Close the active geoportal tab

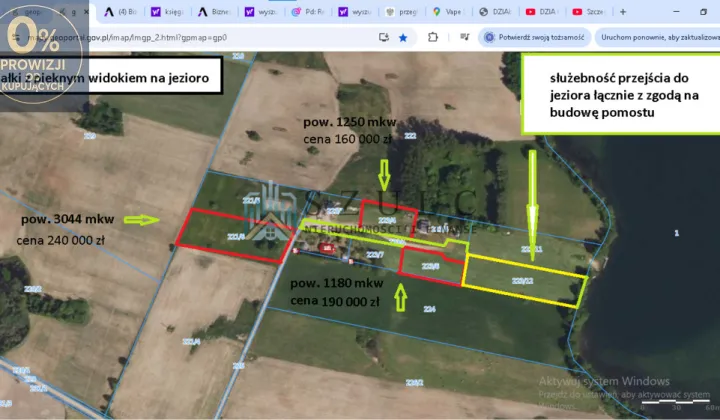tap(86, 12)
